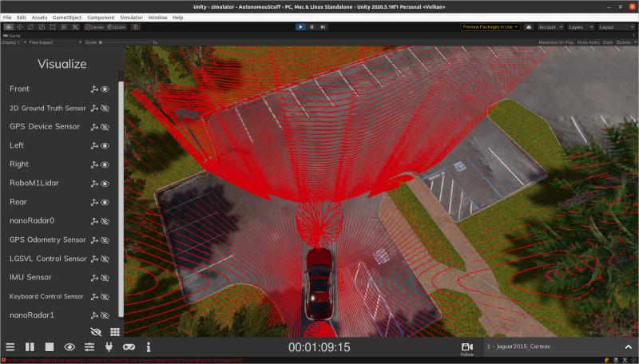Viewport: 639px width, 364px height.
Task: Open Preview Packages in Use dropdown
Action: [x=490, y=27]
